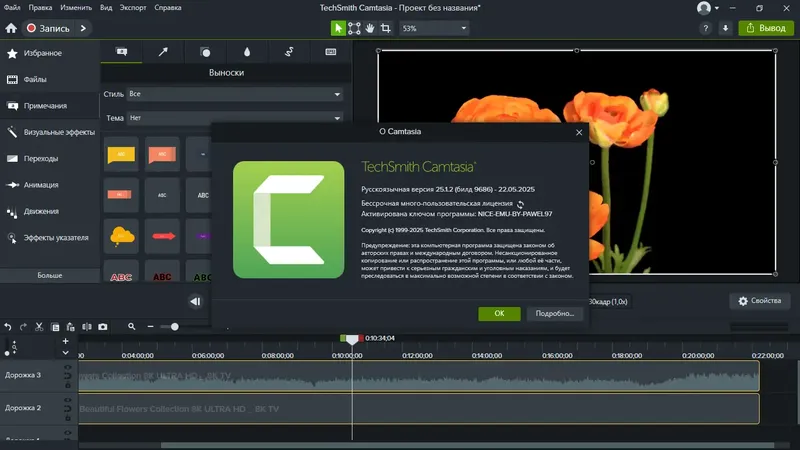The height and width of the screenshot is (450, 800).
Task: Click OK in the About Camtasia dialog
Action: pyautogui.click(x=499, y=313)
